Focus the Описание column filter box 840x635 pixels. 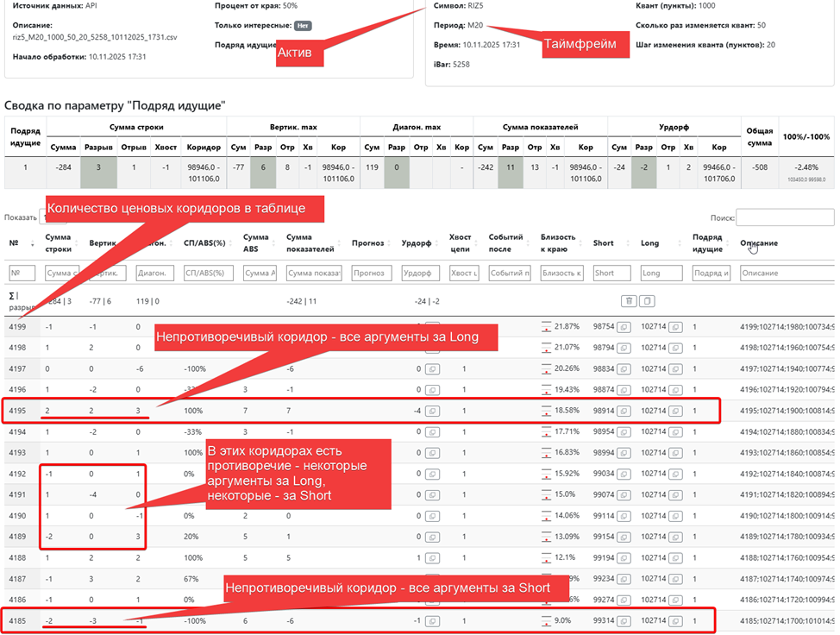[x=785, y=273]
